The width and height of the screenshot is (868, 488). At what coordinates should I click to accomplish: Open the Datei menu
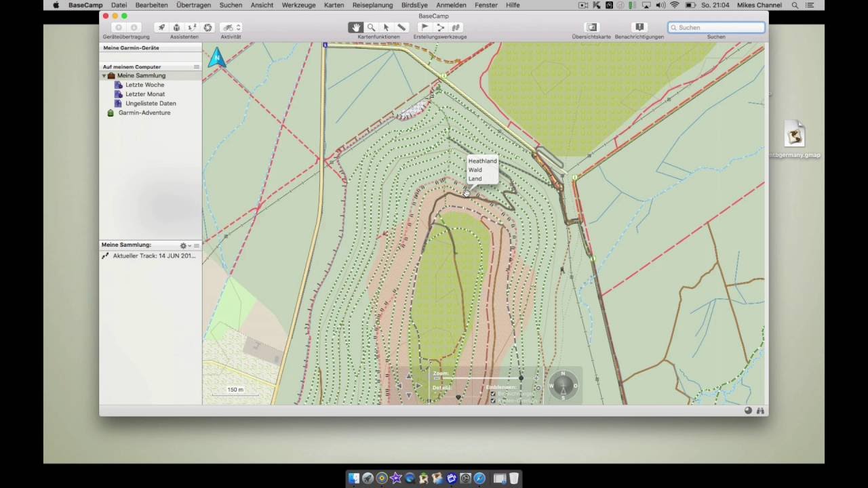click(119, 5)
